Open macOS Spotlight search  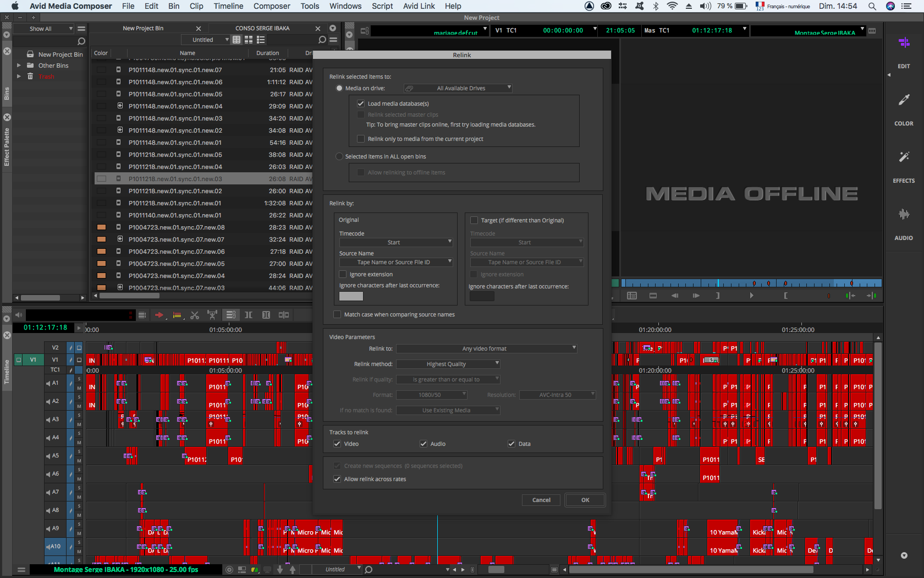[872, 6]
